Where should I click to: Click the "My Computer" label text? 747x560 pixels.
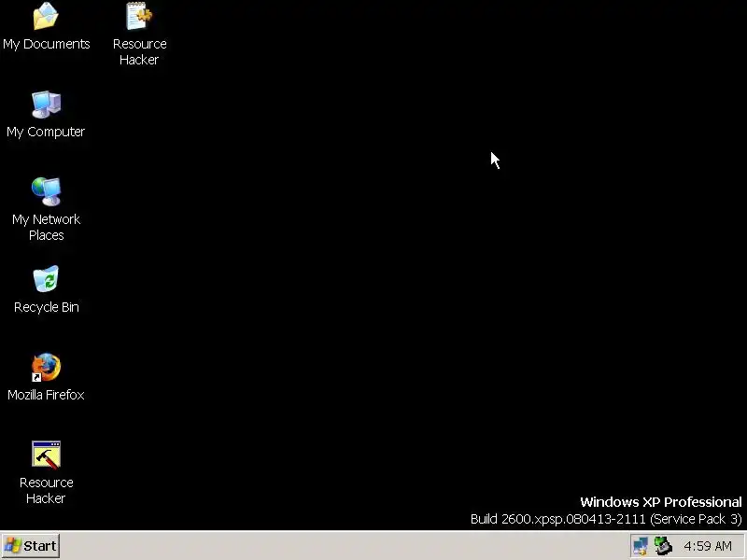[46, 132]
